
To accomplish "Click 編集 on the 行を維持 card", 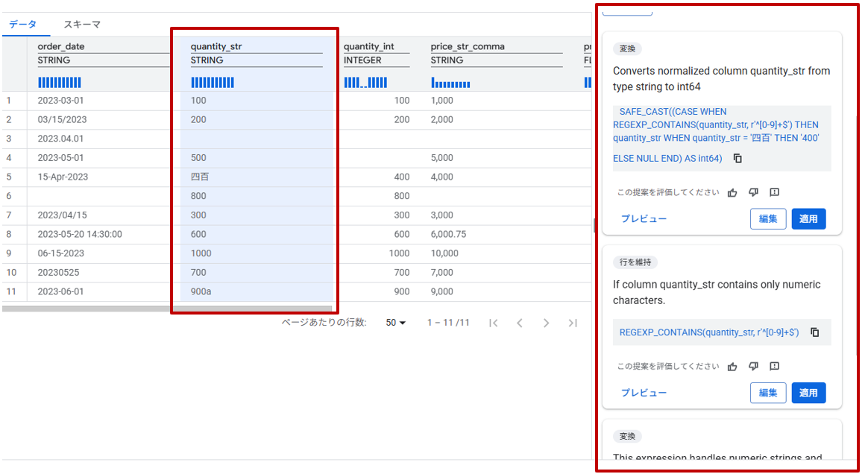I will [x=768, y=393].
